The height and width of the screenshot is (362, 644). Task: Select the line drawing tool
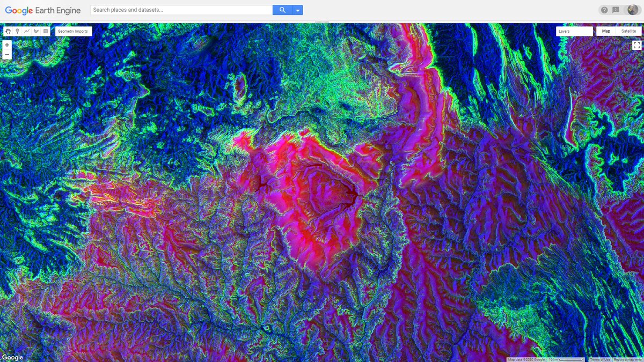point(27,31)
